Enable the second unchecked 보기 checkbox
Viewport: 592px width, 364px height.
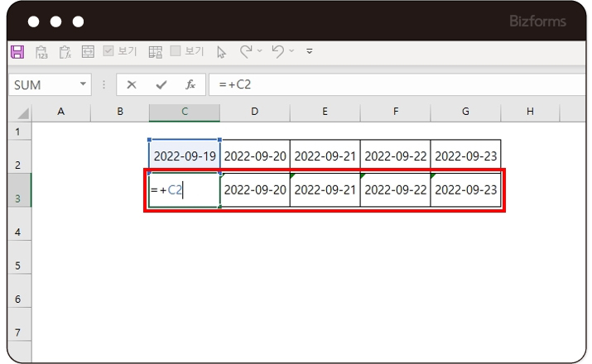coord(176,51)
